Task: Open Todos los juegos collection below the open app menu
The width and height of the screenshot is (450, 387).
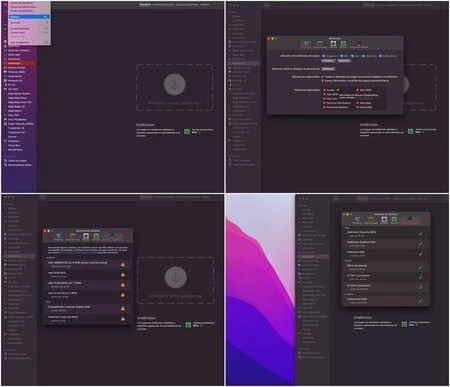Action: 18,161
